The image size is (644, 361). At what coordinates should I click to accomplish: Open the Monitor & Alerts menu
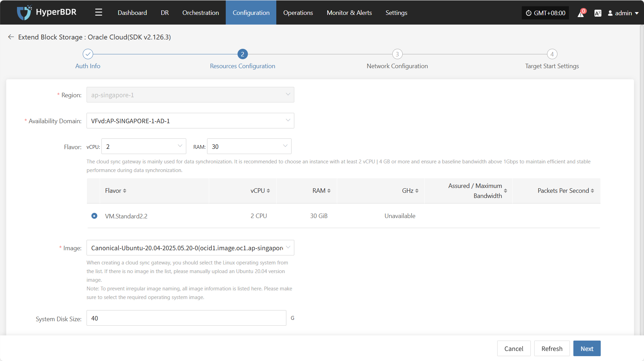(x=349, y=12)
